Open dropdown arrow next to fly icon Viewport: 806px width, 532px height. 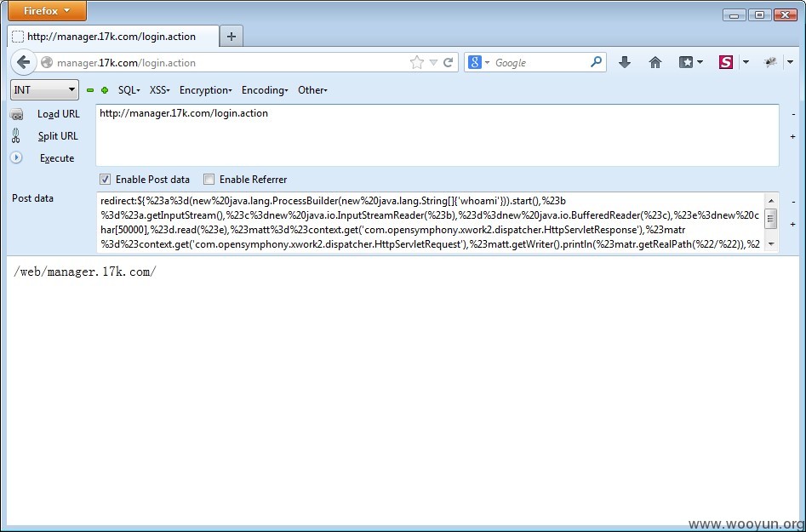click(x=791, y=63)
